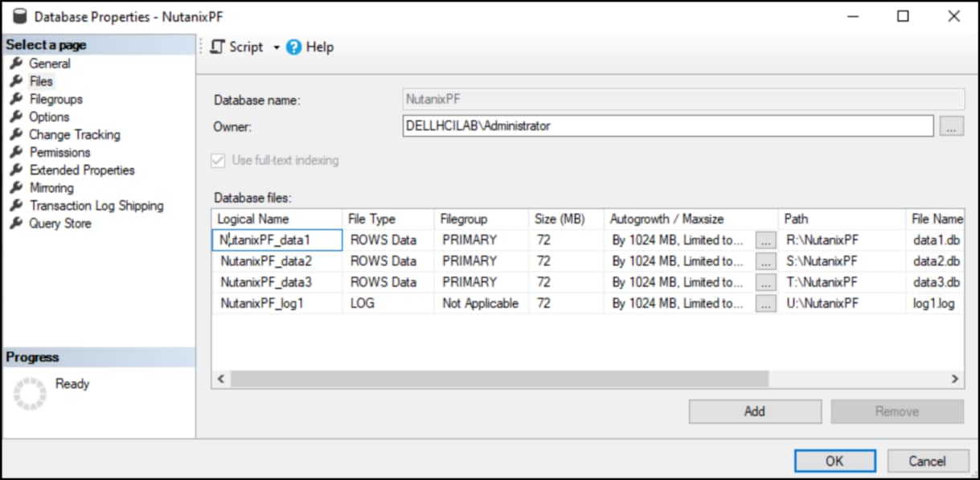Open the Query Store page
Viewport: 980px width, 480px height.
click(x=60, y=223)
